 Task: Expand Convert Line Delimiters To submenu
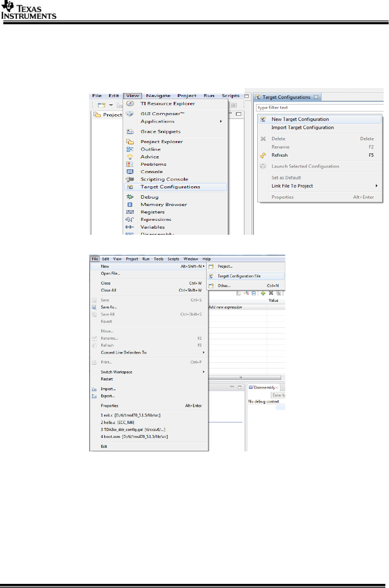[203, 352]
